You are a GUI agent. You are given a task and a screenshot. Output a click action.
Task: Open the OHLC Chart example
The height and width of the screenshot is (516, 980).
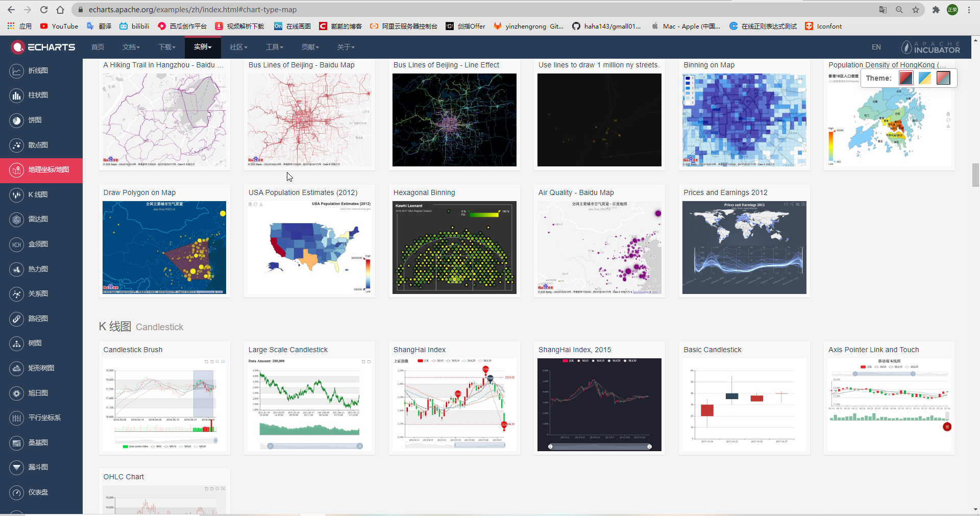[x=164, y=492]
